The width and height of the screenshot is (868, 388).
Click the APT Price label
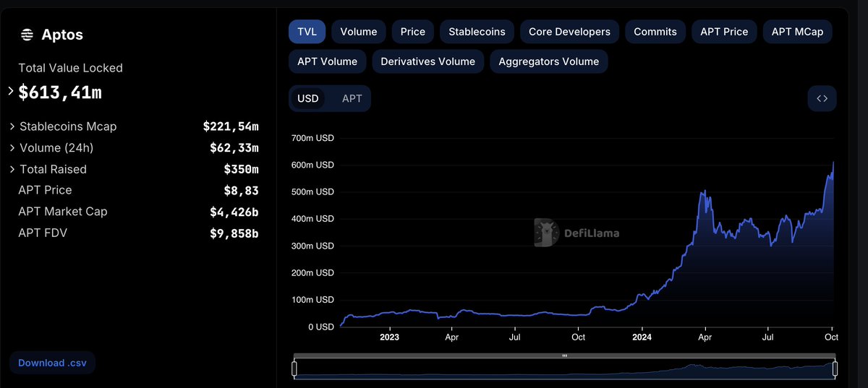[45, 190]
